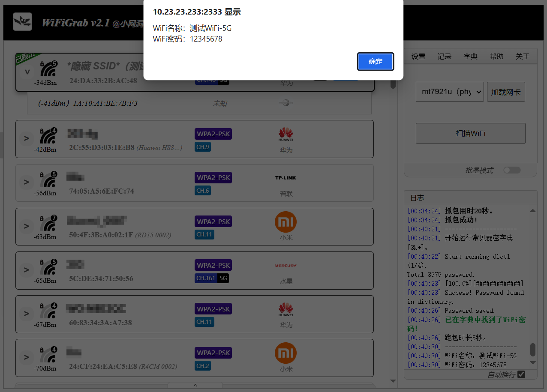Click the -65dBm WiFi signal icon
The image size is (547, 392).
[x=48, y=266]
